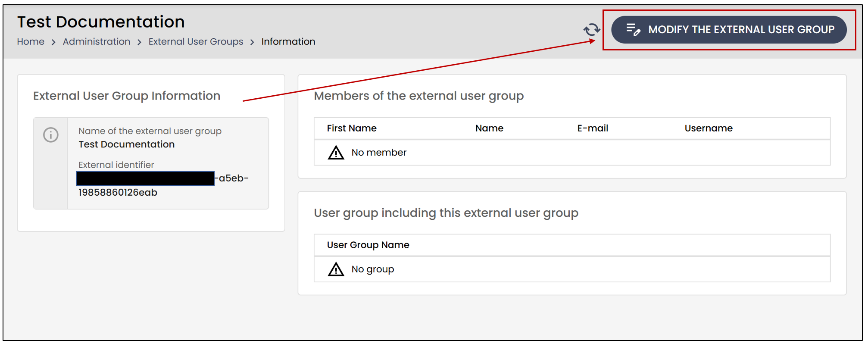Image resolution: width=868 pixels, height=347 pixels.
Task: Go to Administration breadcrumb
Action: pyautogui.click(x=97, y=41)
